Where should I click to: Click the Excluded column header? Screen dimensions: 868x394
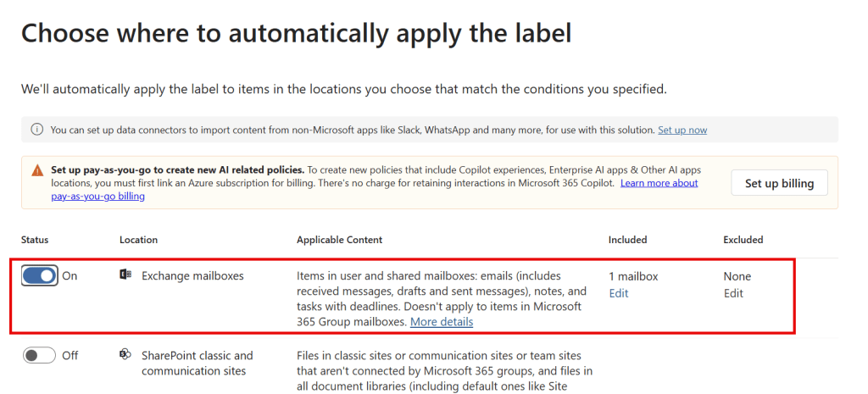pyautogui.click(x=743, y=240)
